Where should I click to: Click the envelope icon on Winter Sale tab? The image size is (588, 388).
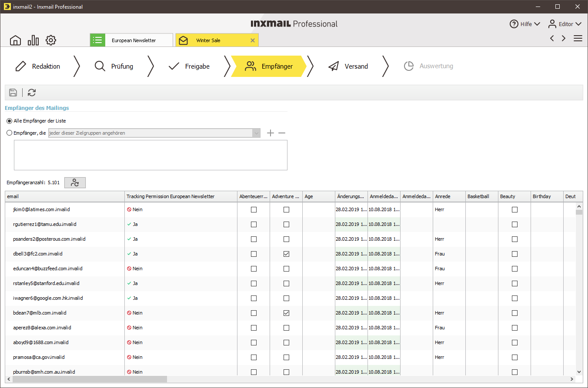tap(184, 40)
